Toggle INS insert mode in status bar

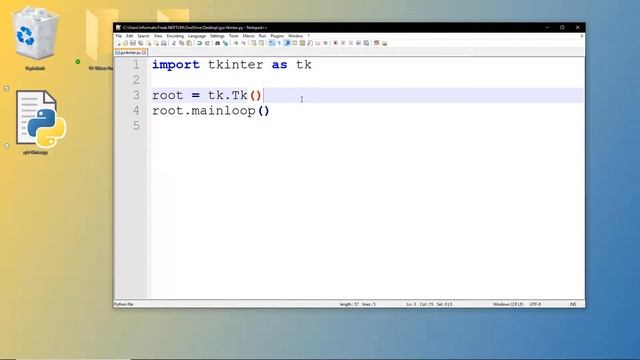(573, 304)
